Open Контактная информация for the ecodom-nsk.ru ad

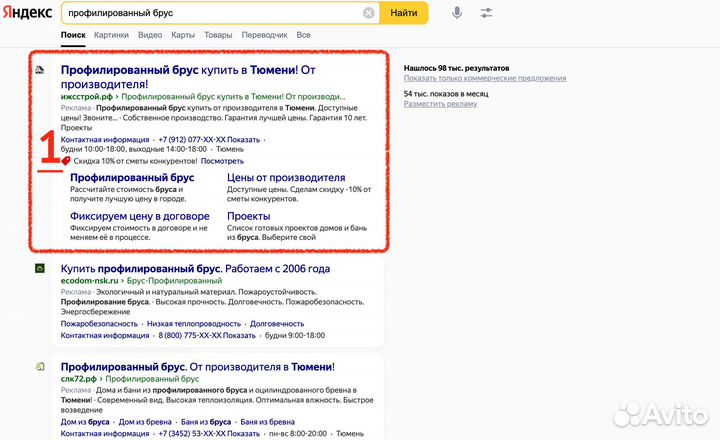tap(105, 336)
